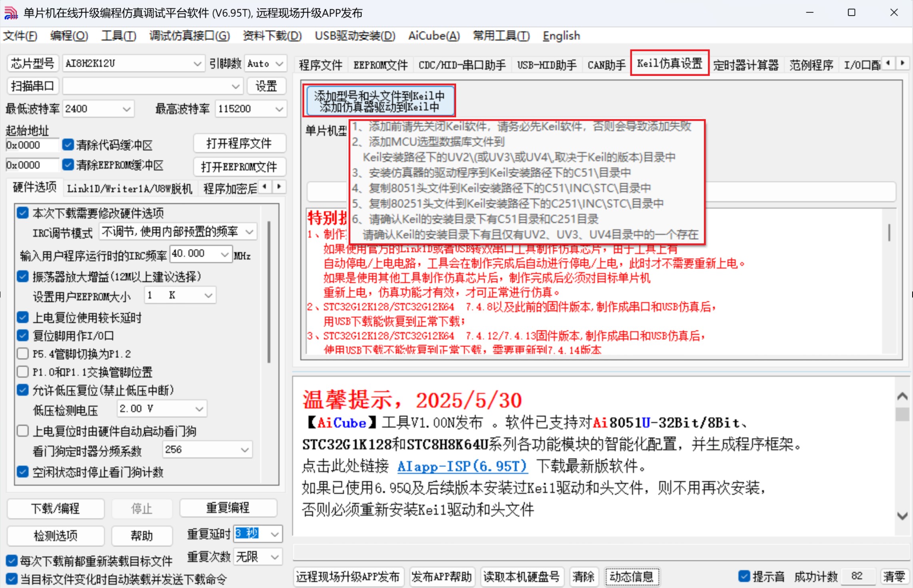Switch to CAN助手 tab

(606, 65)
